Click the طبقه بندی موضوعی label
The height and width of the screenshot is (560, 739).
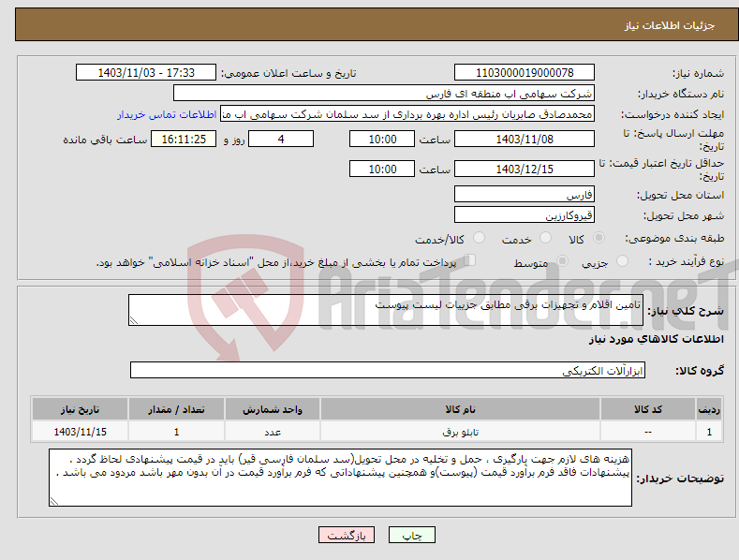tap(674, 239)
